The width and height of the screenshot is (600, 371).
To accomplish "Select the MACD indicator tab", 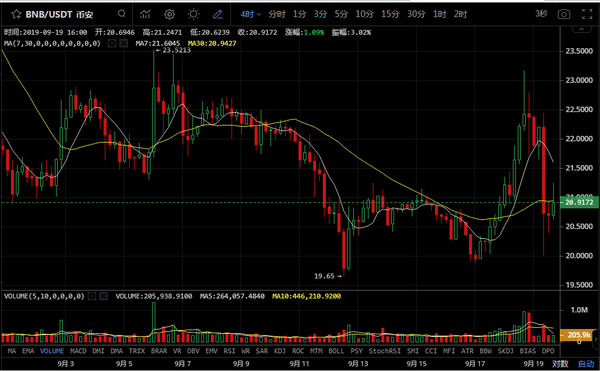I will [78, 351].
